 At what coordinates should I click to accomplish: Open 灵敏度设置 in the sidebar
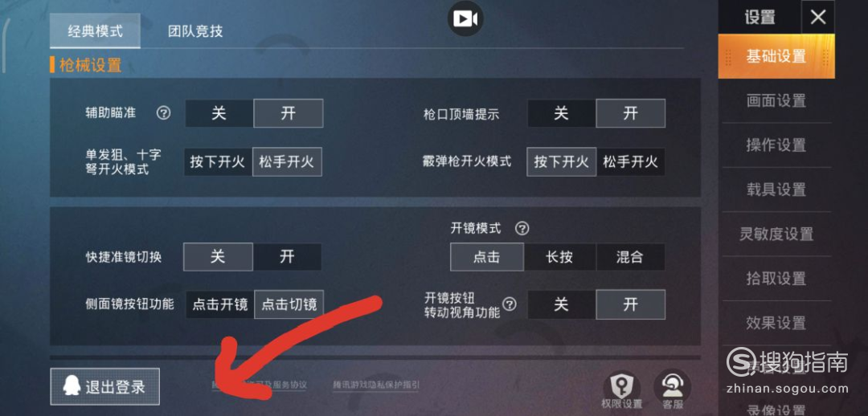pos(776,234)
